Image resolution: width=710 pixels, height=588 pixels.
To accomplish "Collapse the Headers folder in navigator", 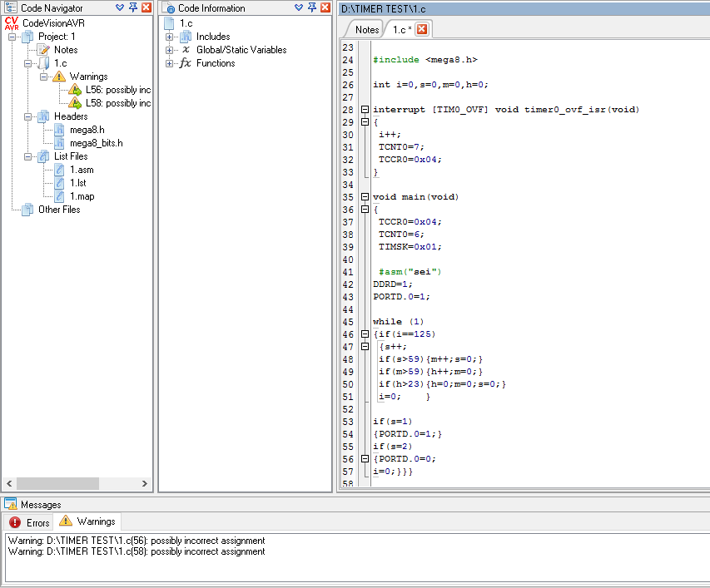I will click(28, 116).
